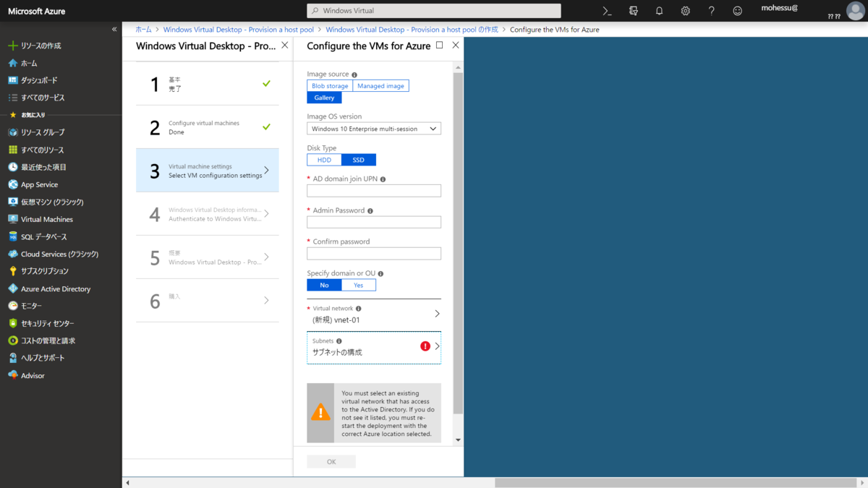Image resolution: width=868 pixels, height=488 pixels.
Task: Open Virtual Machines (classic) in sidebar
Action: (x=52, y=202)
